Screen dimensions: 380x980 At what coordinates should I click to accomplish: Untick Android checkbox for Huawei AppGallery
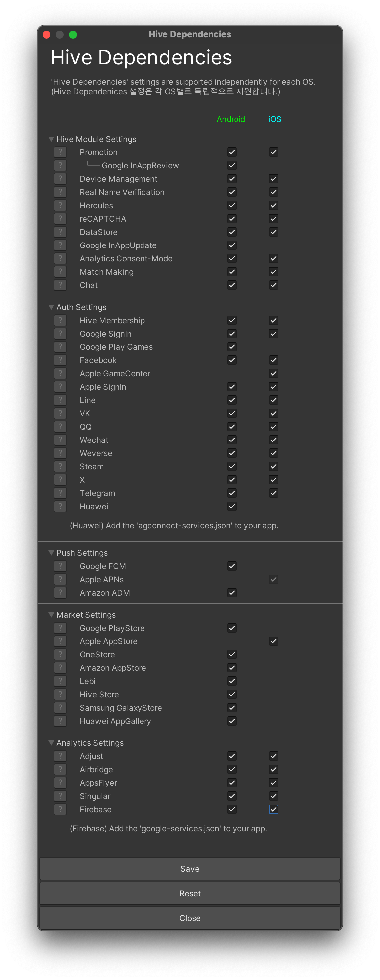[x=232, y=721]
